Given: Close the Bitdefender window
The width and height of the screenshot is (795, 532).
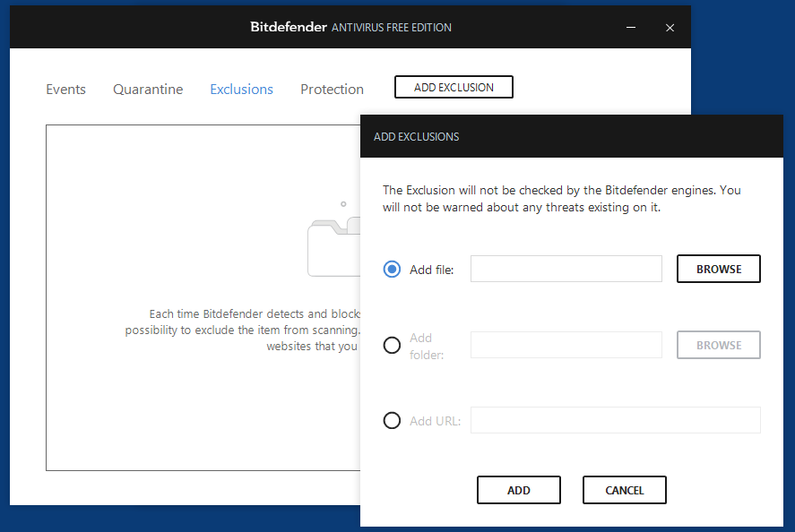Looking at the screenshot, I should [x=670, y=28].
